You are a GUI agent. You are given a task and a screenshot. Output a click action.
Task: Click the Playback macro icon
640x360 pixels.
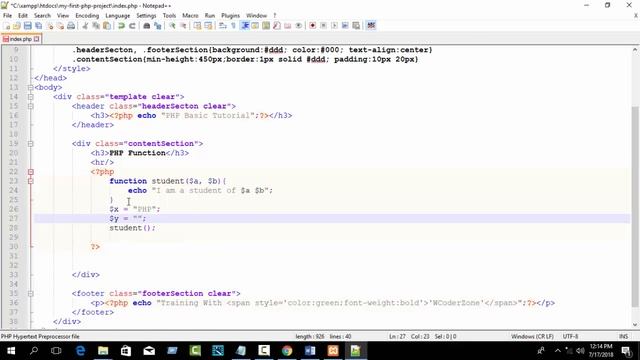[x=334, y=26]
